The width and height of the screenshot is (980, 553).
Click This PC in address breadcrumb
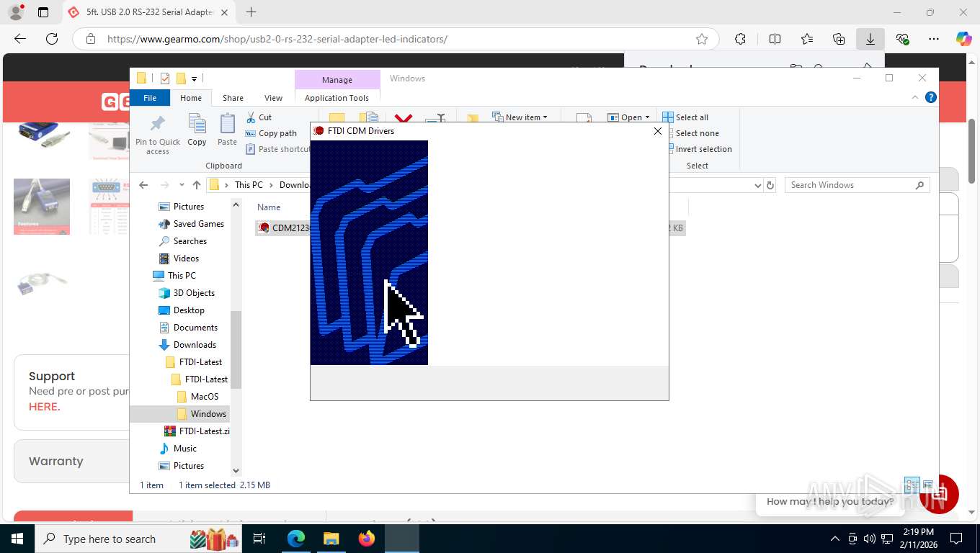click(x=249, y=185)
